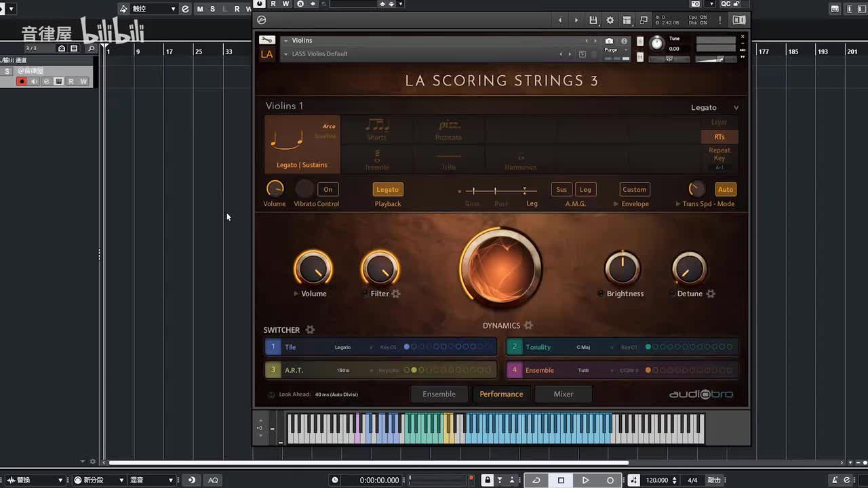The width and height of the screenshot is (868, 488).
Task: Toggle A.M.G. Leg button
Action: tap(585, 190)
